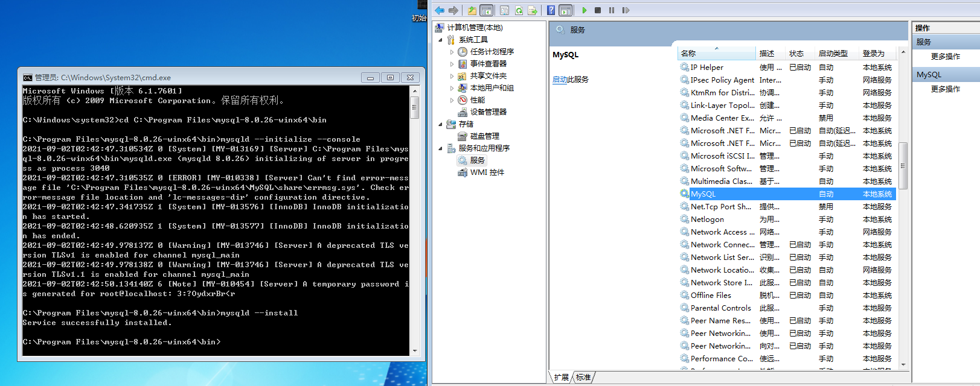Switch to the 标准 tab

583,378
